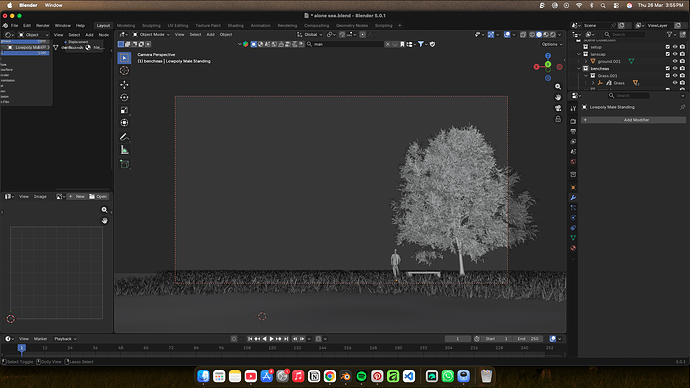Select the Scale tool
Image resolution: width=690 pixels, height=388 pixels.
125,110
